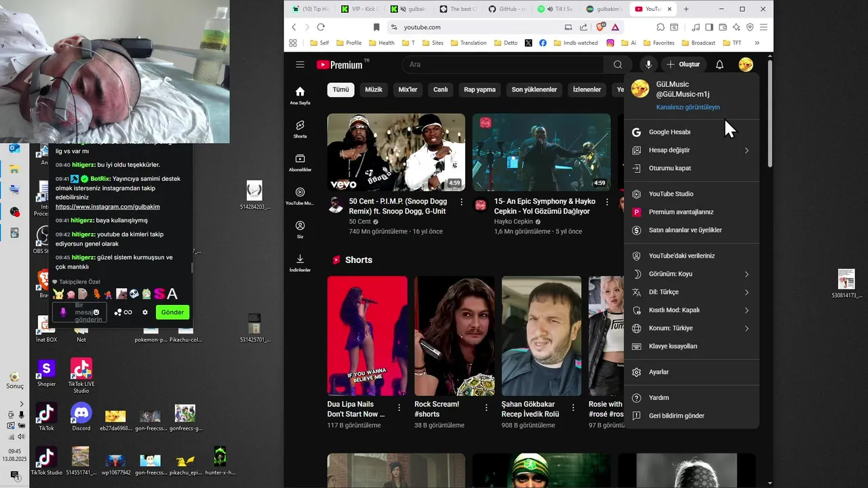Click the taskbar volume icon
This screenshot has height=488, width=868.
pyautogui.click(x=21, y=436)
